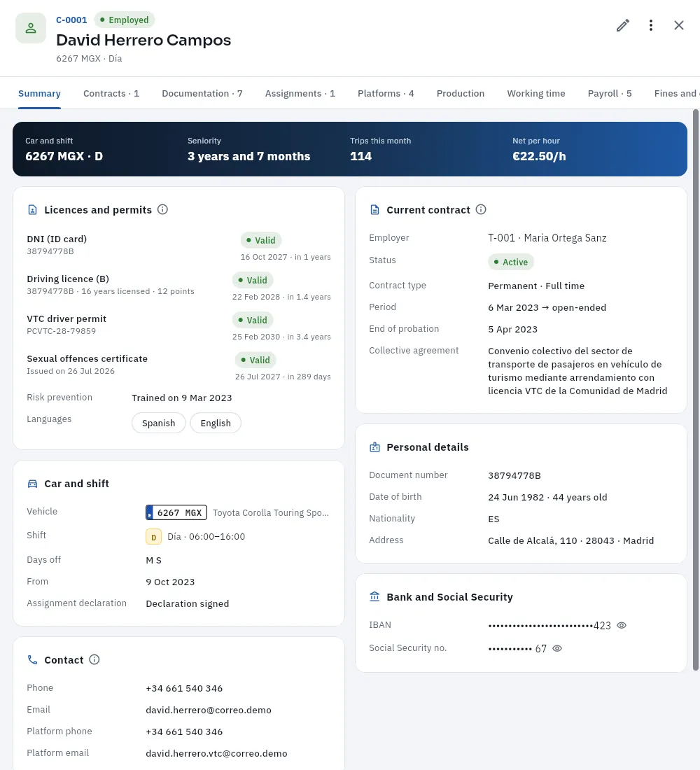Click the info icon beside Current contract
Image resolution: width=700 pixels, height=770 pixels.
pyautogui.click(x=481, y=210)
